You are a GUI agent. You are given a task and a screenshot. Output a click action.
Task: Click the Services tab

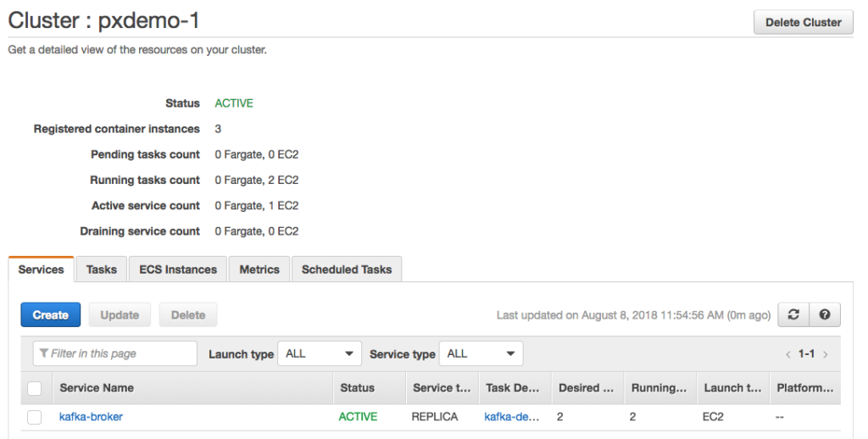coord(41,270)
